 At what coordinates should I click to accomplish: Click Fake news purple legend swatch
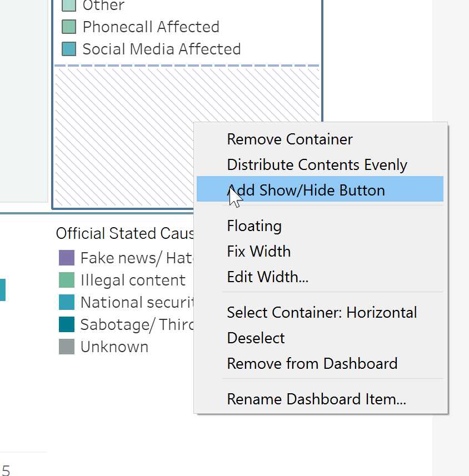pos(67,258)
